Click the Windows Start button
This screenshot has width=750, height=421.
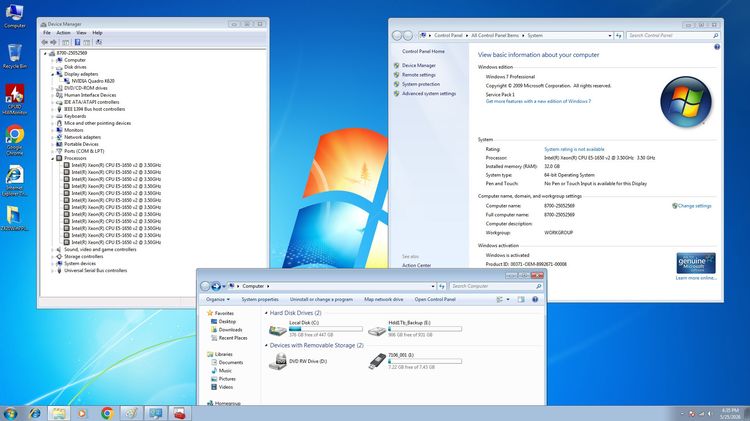coord(11,413)
